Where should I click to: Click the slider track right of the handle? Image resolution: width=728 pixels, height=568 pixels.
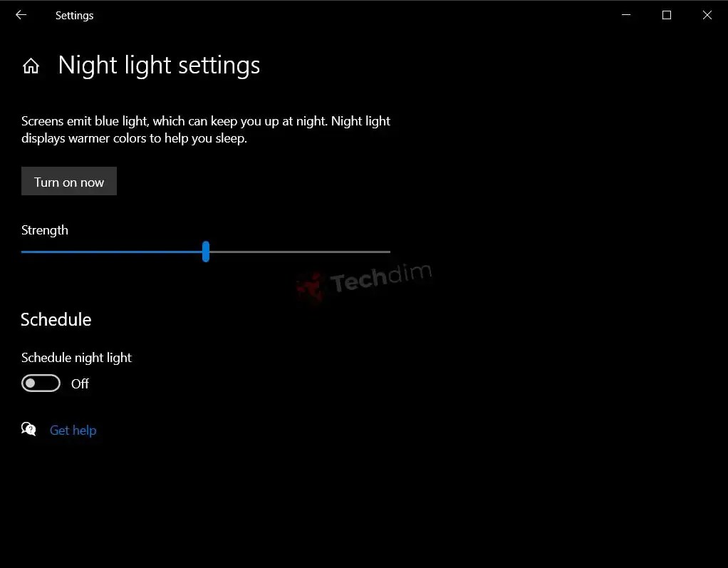pos(299,252)
